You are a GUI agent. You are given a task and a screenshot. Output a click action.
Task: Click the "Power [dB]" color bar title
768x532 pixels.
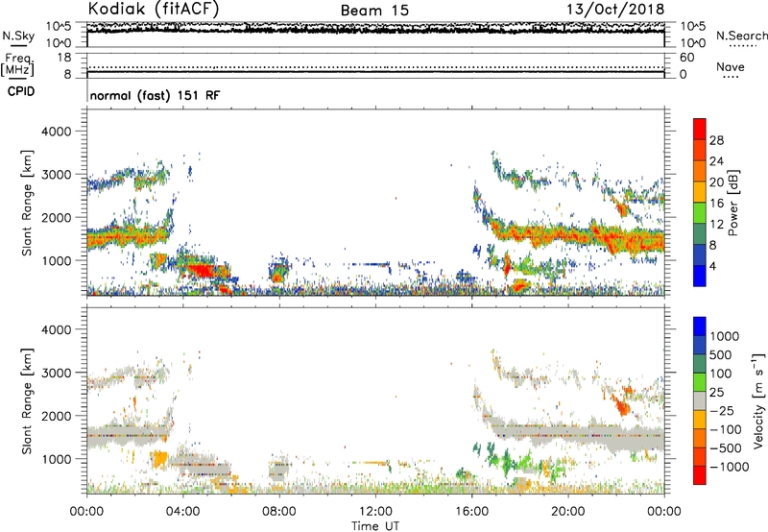click(732, 203)
